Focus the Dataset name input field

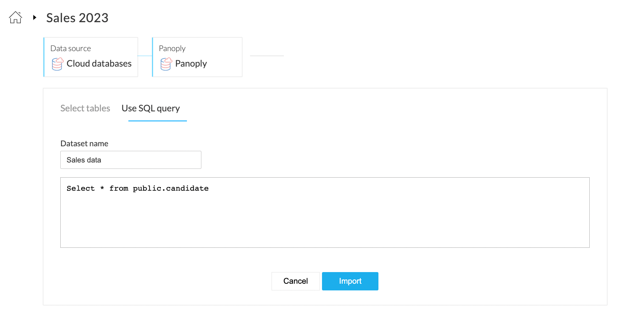pyautogui.click(x=130, y=160)
